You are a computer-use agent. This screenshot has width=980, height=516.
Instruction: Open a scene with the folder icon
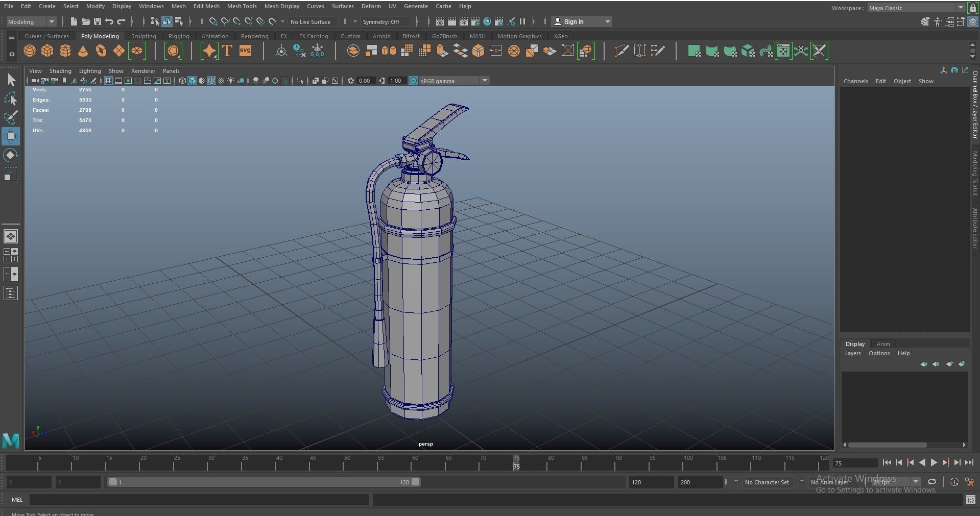click(x=85, y=21)
